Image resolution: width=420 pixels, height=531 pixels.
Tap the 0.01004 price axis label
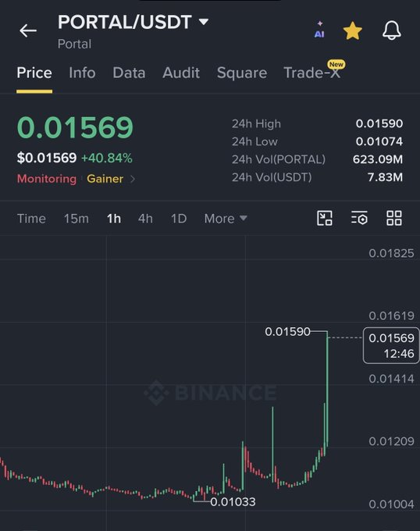click(391, 504)
